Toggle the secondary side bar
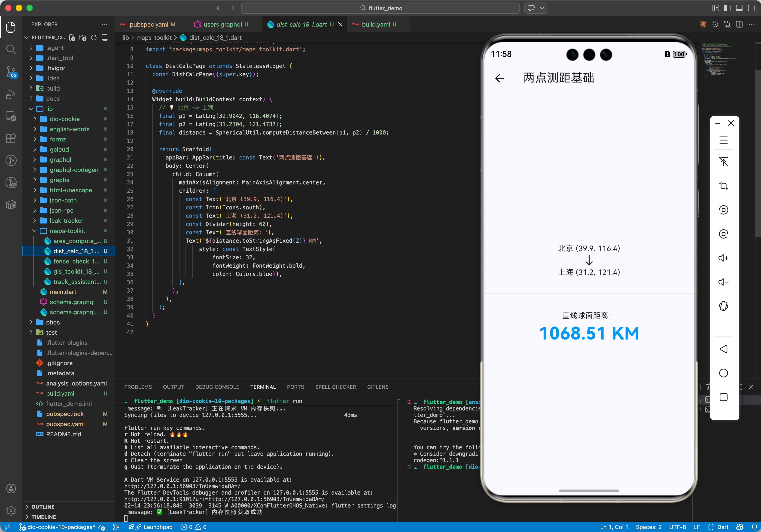This screenshot has width=761, height=532. 751,8
